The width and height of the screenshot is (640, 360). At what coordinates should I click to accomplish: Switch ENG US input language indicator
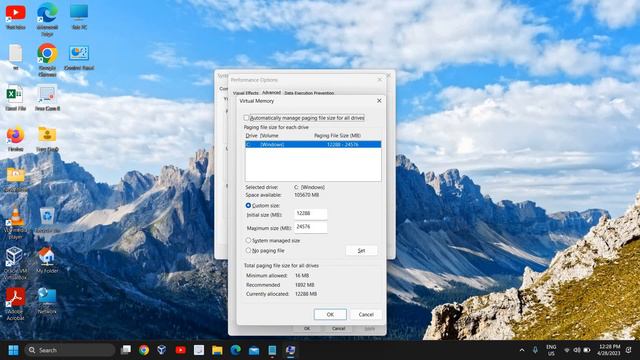click(551, 350)
